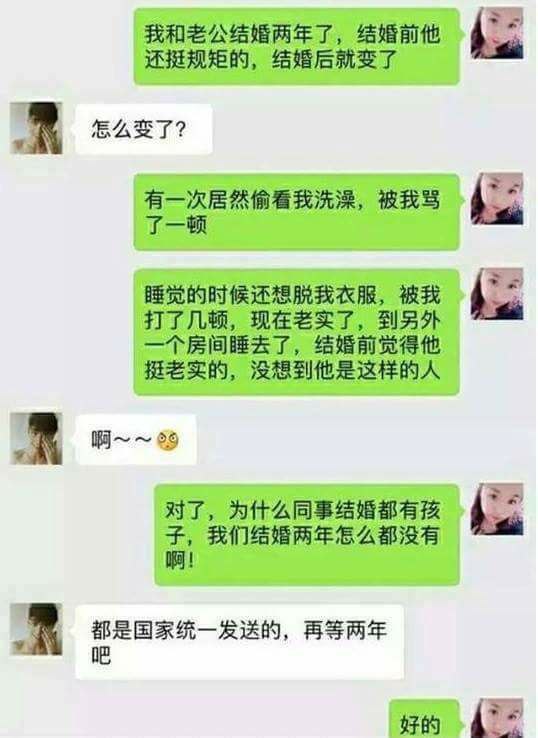Tap avatar beside the 有一次居然偷看我洗澡 message
The height and width of the screenshot is (738, 538).
497,198
